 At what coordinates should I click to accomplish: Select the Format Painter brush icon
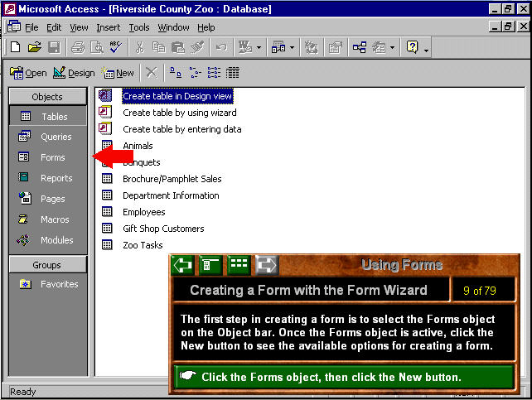(197, 46)
